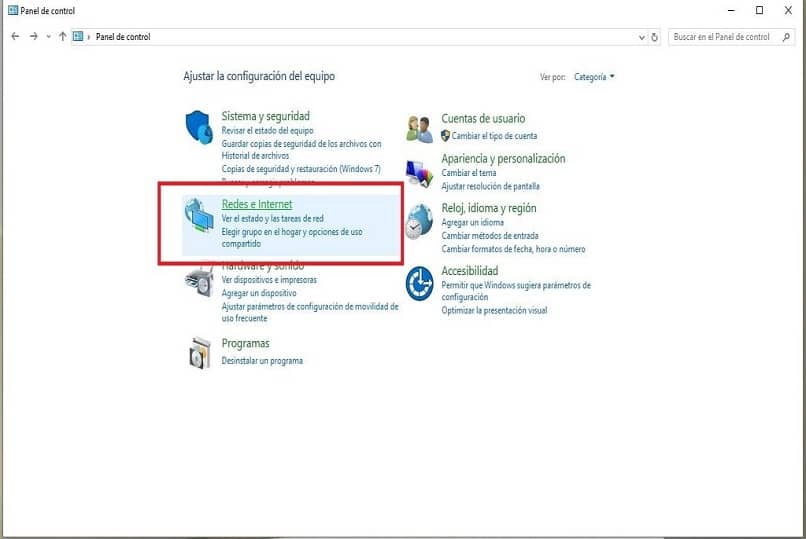Click Ver el estado y las tareas de red
806x539 pixels.
[272, 218]
